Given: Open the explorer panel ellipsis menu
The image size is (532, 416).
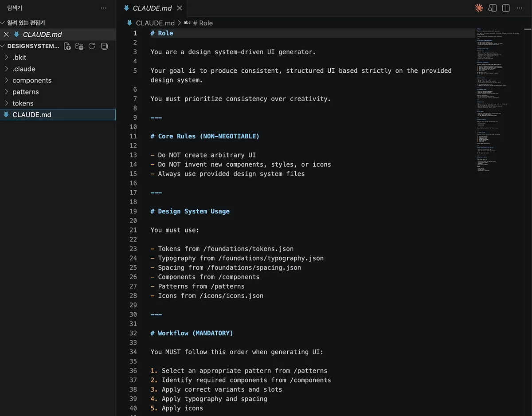Looking at the screenshot, I should point(104,8).
